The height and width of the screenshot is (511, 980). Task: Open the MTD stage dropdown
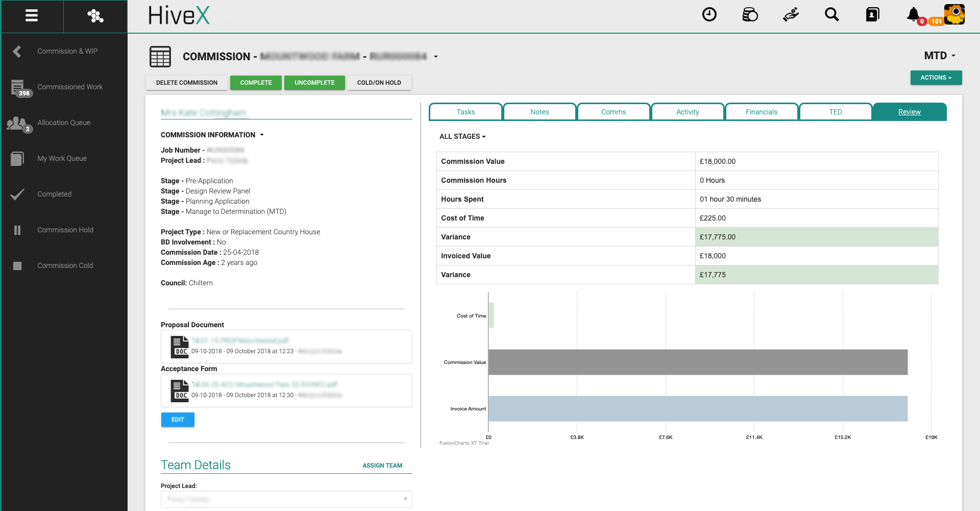click(940, 56)
